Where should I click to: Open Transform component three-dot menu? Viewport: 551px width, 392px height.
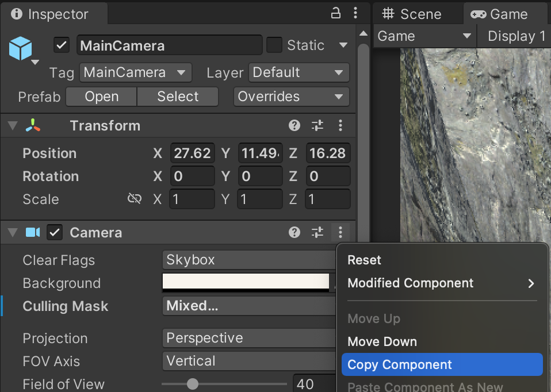340,126
